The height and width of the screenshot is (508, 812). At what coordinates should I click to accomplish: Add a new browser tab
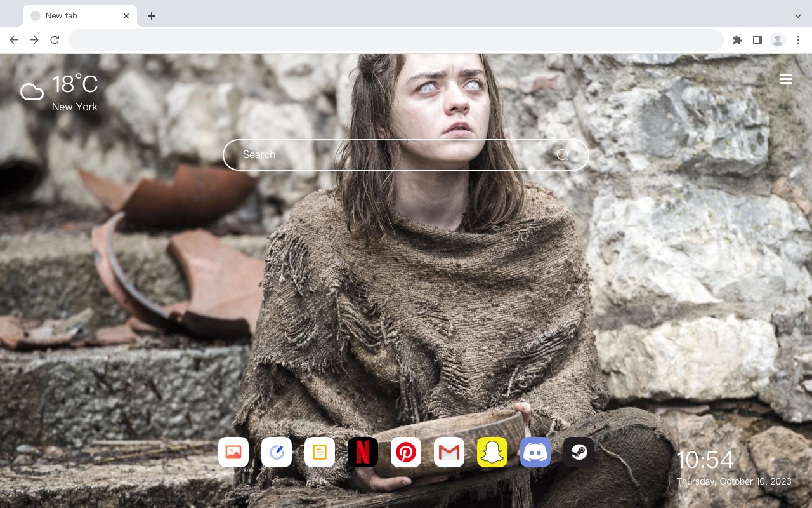(x=151, y=16)
